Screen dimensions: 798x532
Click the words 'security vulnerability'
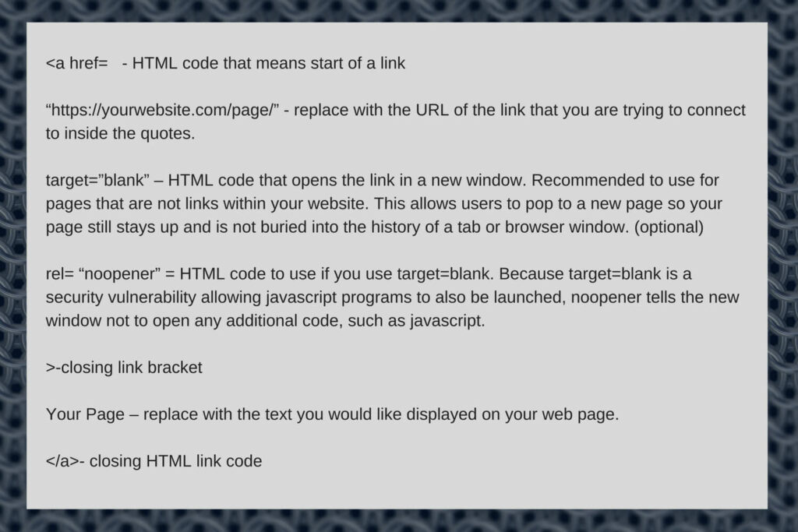[121, 298]
